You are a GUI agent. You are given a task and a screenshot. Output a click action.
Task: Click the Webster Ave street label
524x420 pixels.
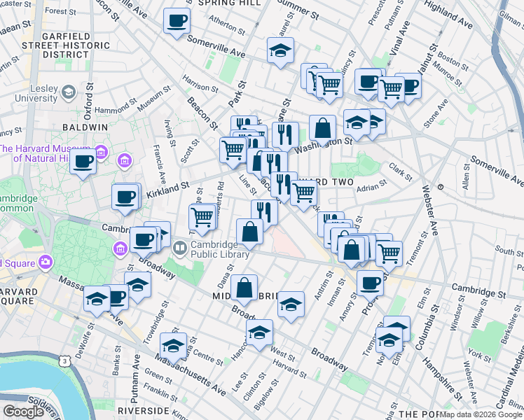[429, 210]
